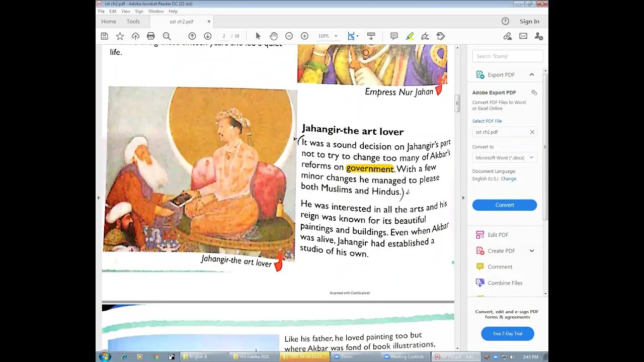Open the Stamp tool icon
Viewport: 644px width, 362px height.
click(441, 36)
